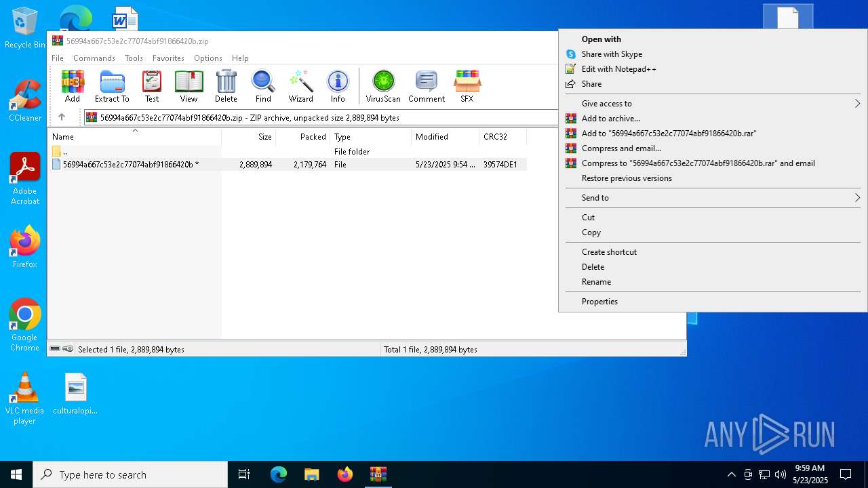Select Compress and email...

tap(713, 148)
